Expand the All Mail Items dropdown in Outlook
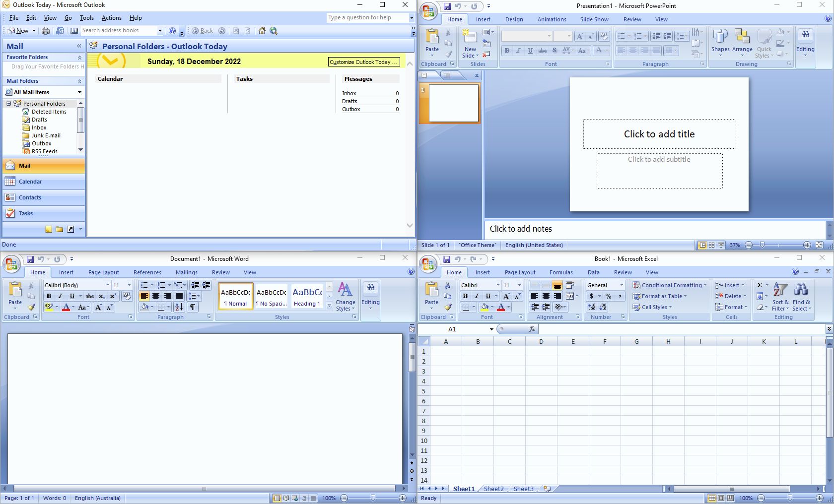Screen dimensions: 834x504 [x=79, y=92]
